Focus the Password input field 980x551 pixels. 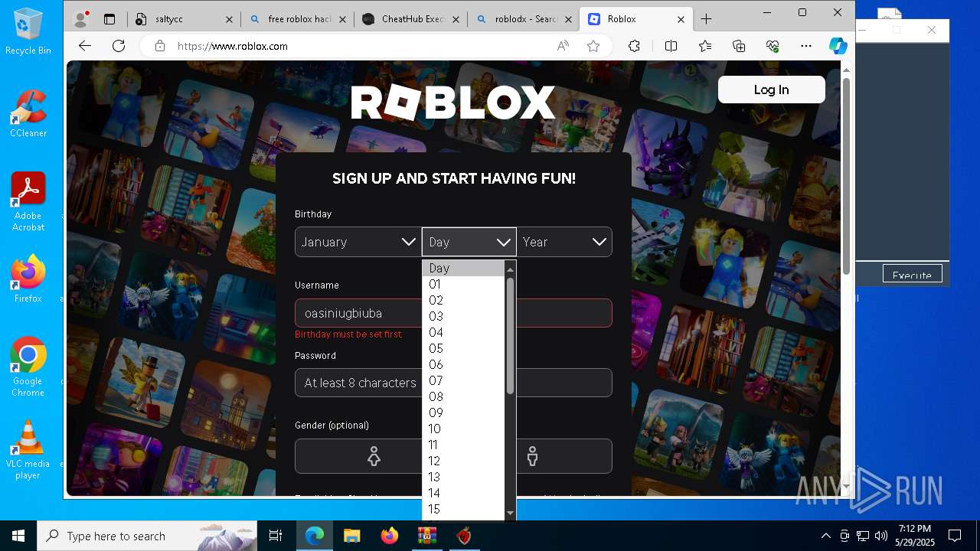pyautogui.click(x=453, y=383)
